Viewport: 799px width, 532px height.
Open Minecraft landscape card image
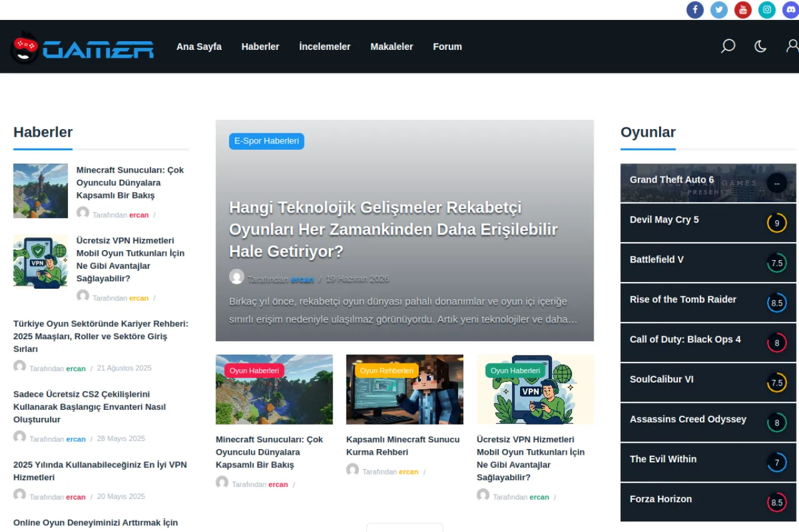pos(274,390)
